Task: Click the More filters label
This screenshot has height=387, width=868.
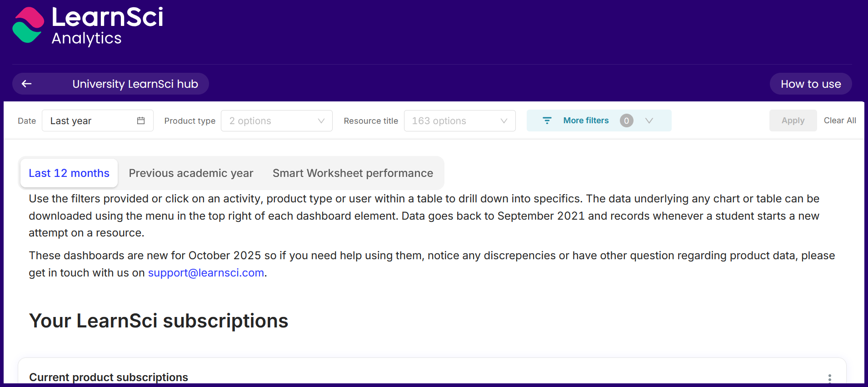Action: pyautogui.click(x=586, y=121)
